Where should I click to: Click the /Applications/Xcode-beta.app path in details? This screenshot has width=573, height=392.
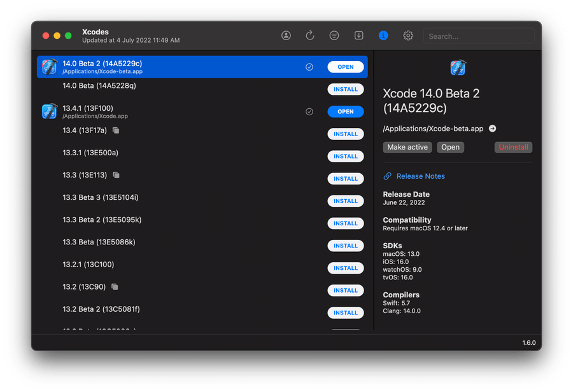pyautogui.click(x=433, y=129)
